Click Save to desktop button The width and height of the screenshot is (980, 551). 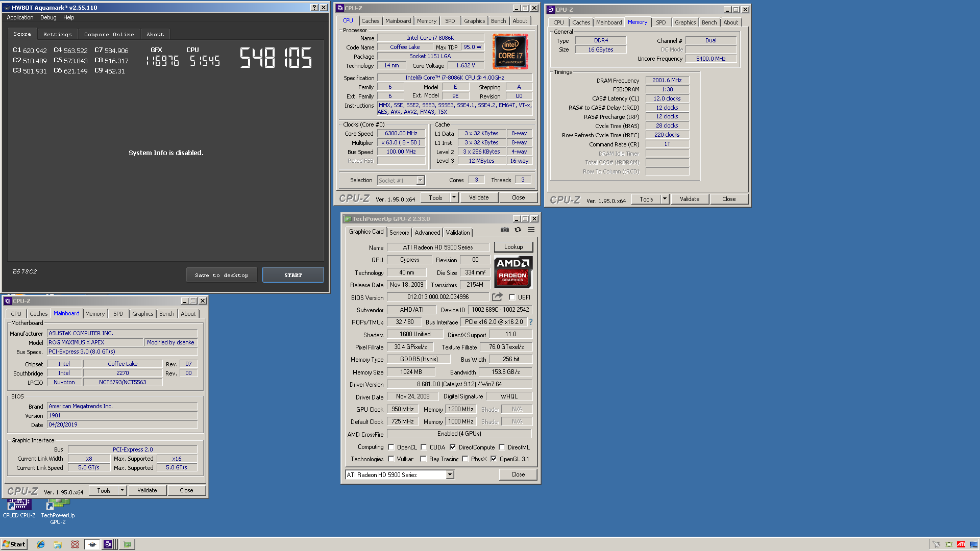pos(222,275)
